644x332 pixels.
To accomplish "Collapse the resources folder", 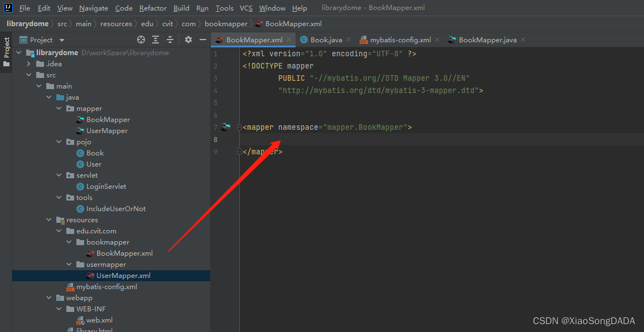I will (x=49, y=220).
